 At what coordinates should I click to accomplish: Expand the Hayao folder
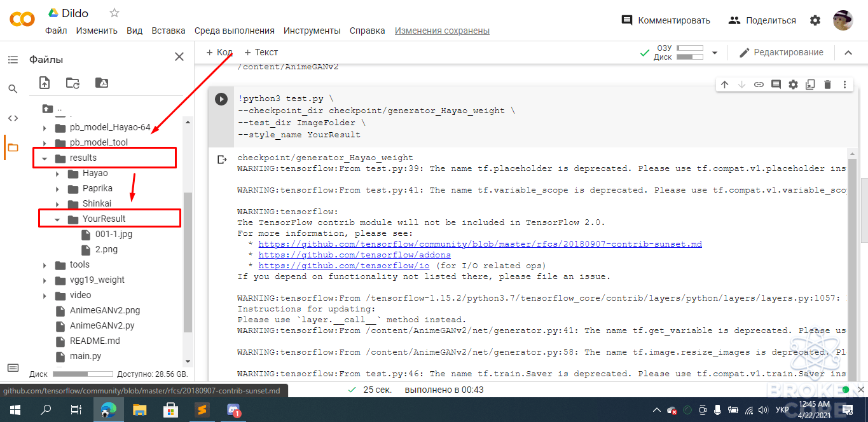(57, 174)
